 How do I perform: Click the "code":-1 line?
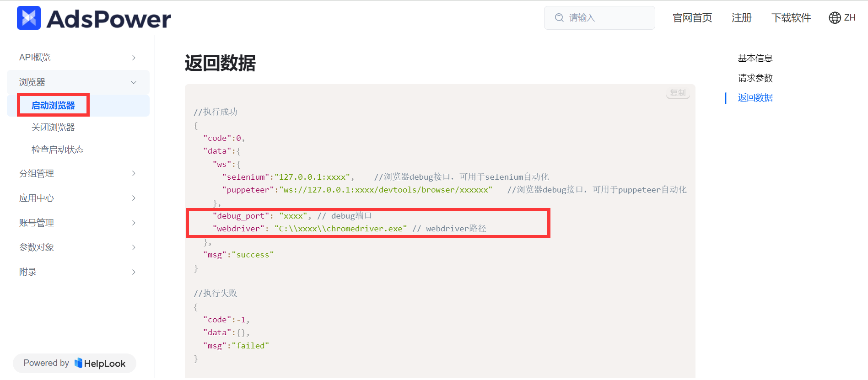[x=226, y=320]
